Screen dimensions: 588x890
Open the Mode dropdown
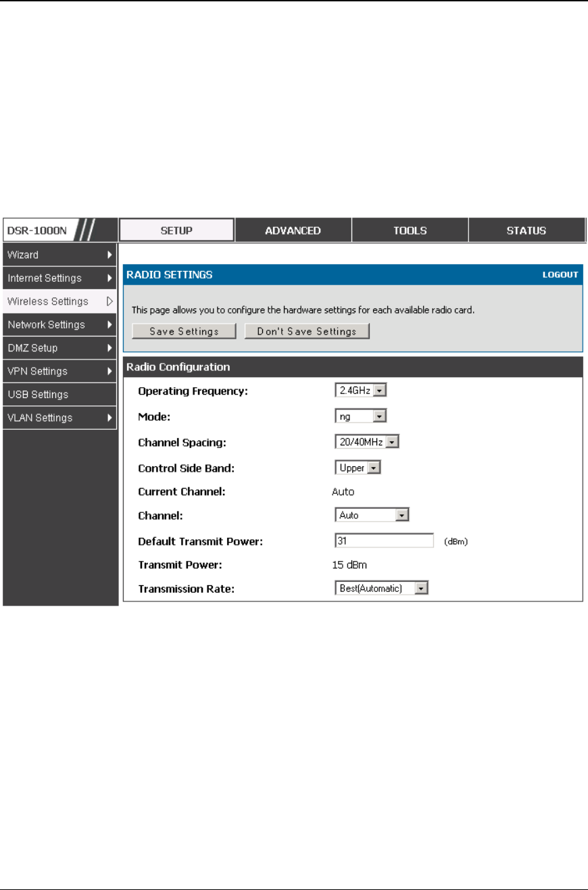click(360, 416)
